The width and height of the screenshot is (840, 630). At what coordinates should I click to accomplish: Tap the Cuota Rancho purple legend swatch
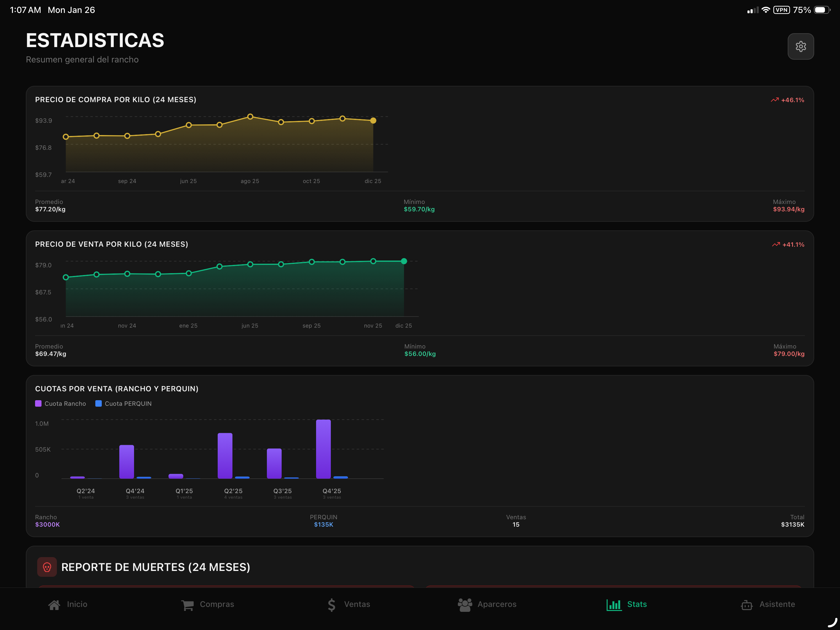[38, 404]
